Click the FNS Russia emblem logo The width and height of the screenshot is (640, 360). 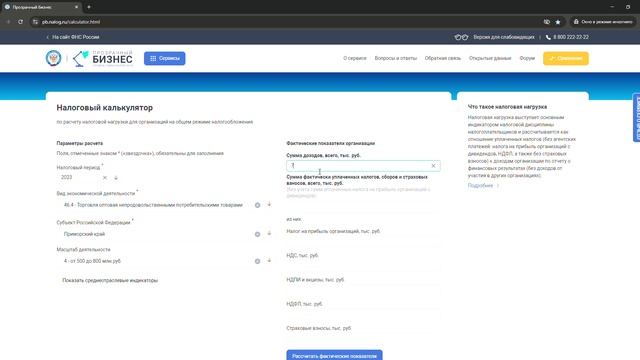pyautogui.click(x=53, y=58)
